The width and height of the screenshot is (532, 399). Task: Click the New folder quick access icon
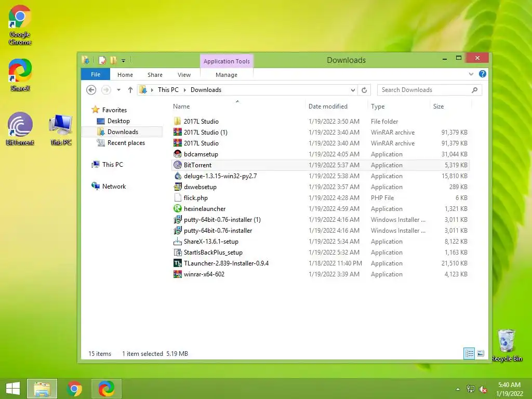(x=113, y=60)
